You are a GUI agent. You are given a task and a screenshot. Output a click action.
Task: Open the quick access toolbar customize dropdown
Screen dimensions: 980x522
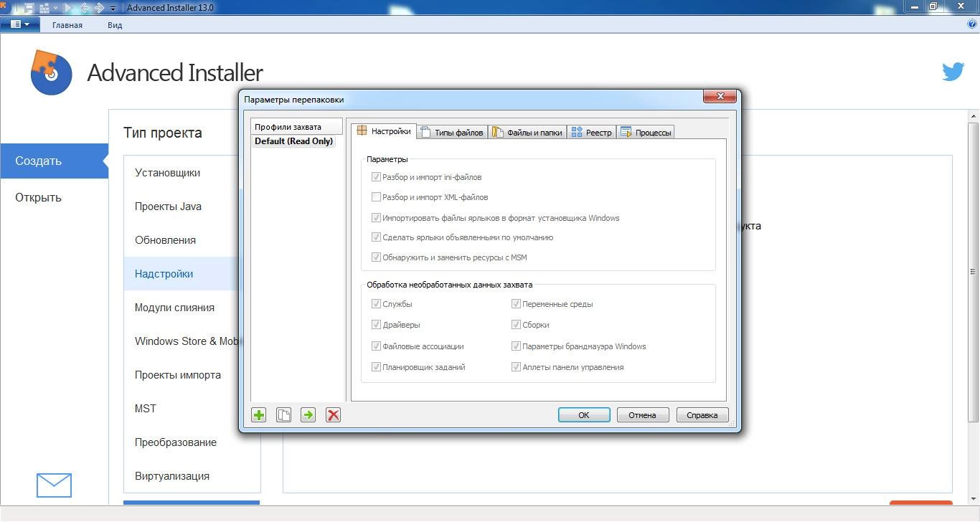[113, 9]
